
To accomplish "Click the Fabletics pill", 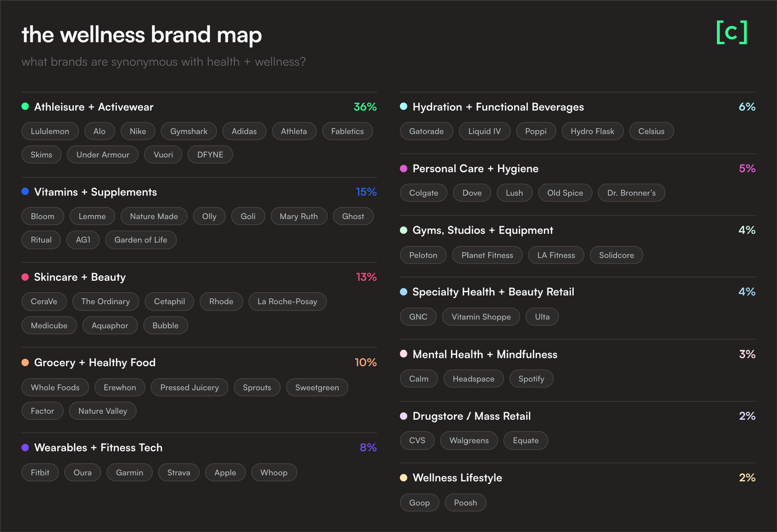I will [x=348, y=131].
